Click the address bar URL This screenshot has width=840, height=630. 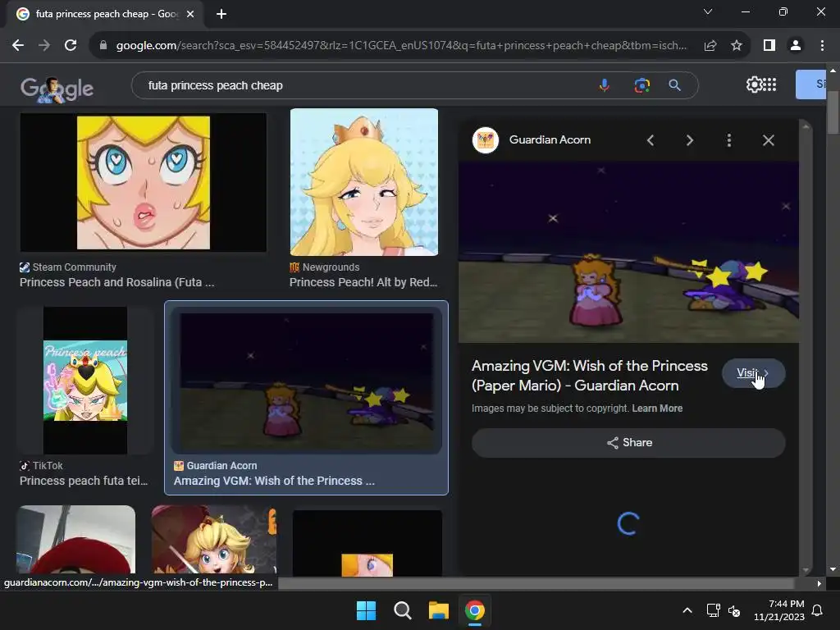tap(401, 46)
